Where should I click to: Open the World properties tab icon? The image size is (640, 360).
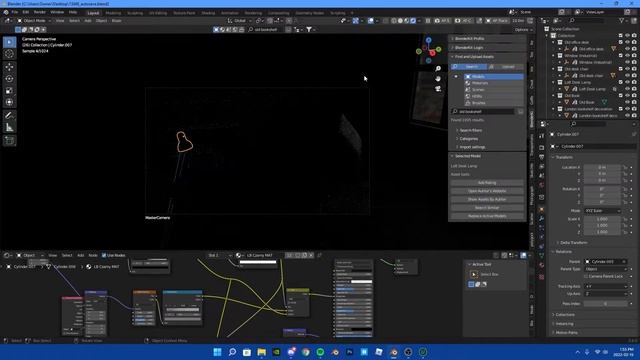point(542,185)
